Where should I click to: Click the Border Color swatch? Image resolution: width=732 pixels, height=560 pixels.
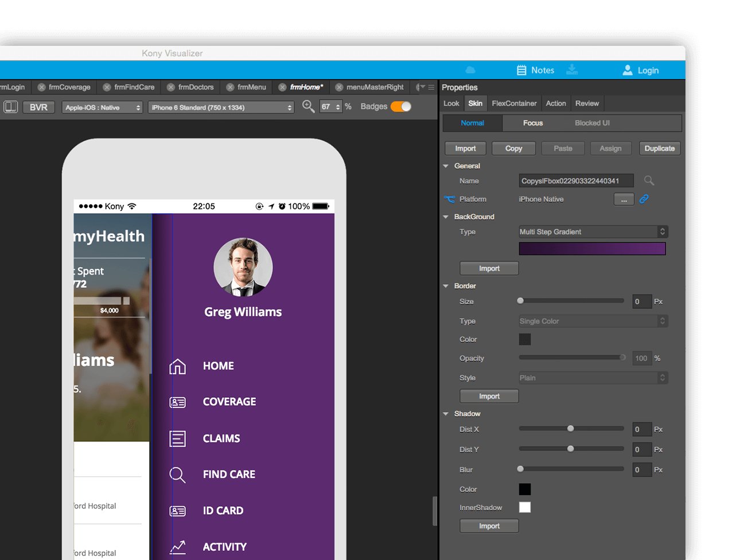524,339
